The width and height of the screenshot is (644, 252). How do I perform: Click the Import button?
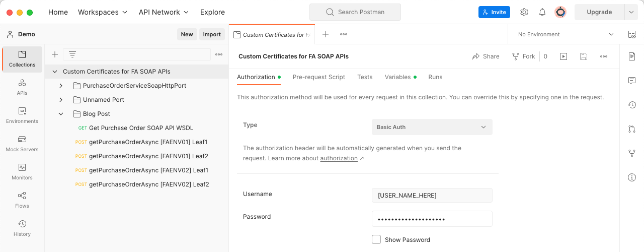(212, 34)
